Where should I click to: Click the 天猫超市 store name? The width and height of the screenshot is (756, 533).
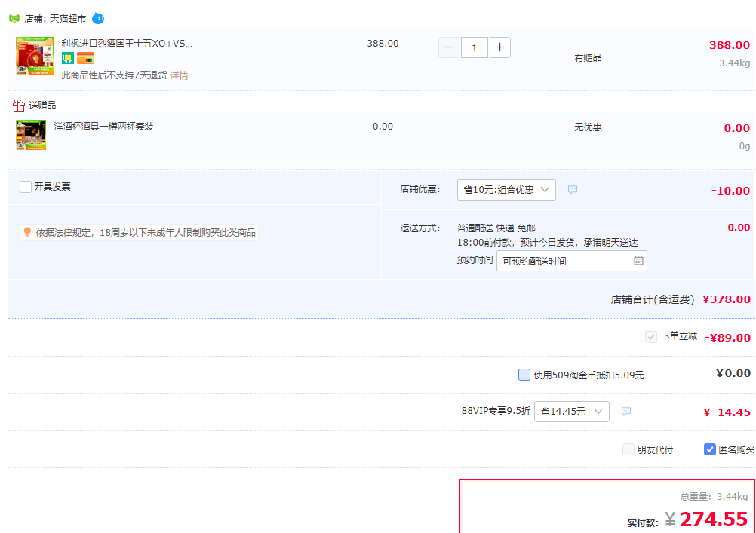point(68,18)
